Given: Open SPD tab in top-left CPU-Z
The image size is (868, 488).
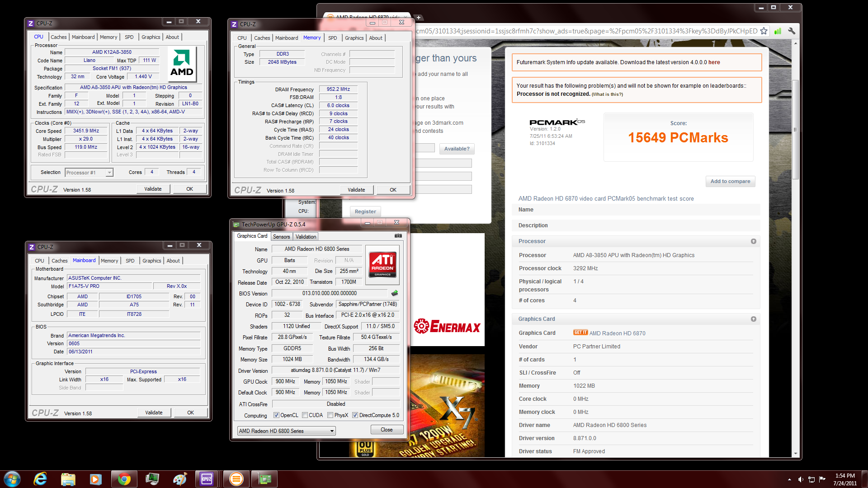Looking at the screenshot, I should pyautogui.click(x=129, y=37).
